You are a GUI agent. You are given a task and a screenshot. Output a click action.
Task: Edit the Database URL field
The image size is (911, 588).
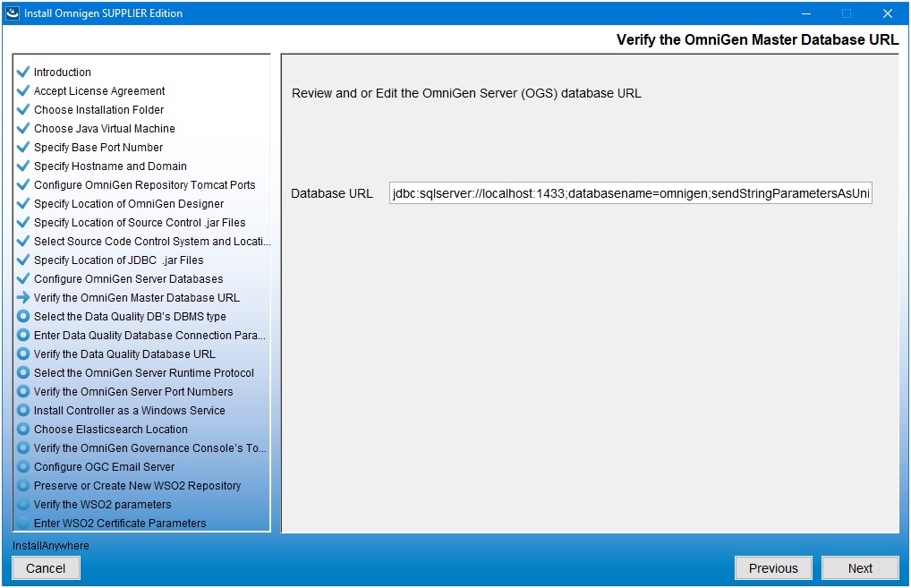click(630, 193)
